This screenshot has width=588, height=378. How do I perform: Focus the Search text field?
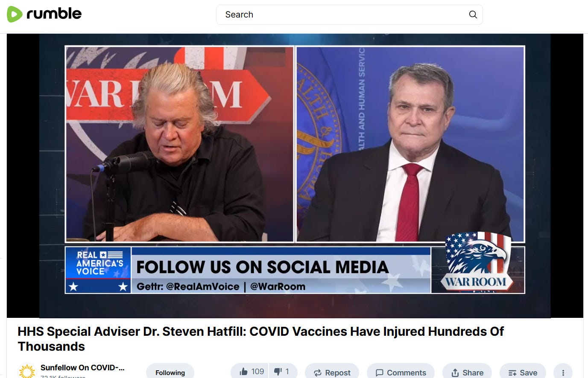click(x=342, y=15)
